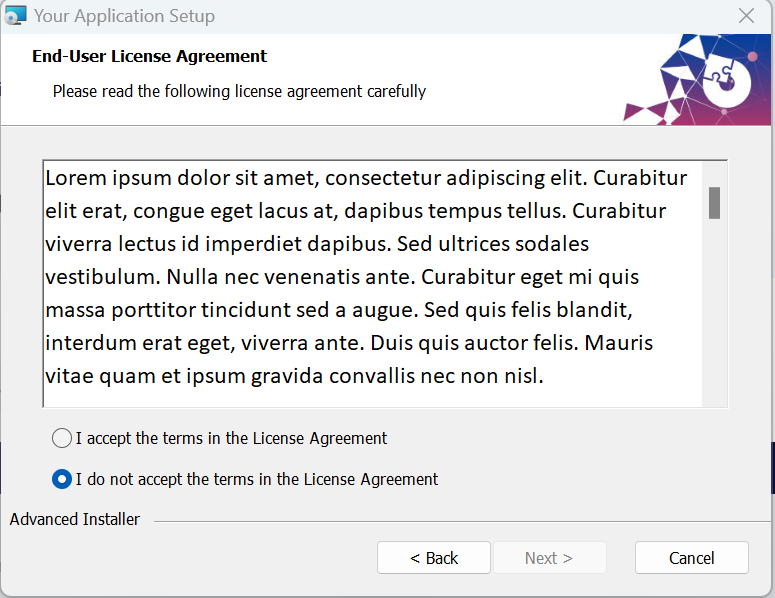Click the "I accept the terms" label text
Image resolution: width=775 pixels, height=598 pixels.
pos(231,438)
